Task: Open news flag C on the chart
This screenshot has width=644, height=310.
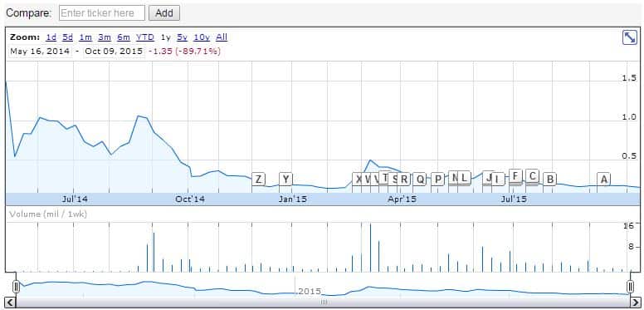Action: coord(532,176)
